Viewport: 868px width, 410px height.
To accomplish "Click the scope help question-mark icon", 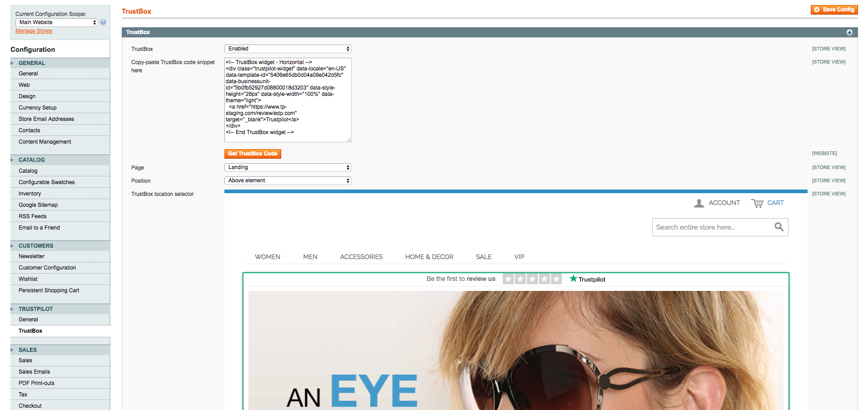I will pos(103,22).
